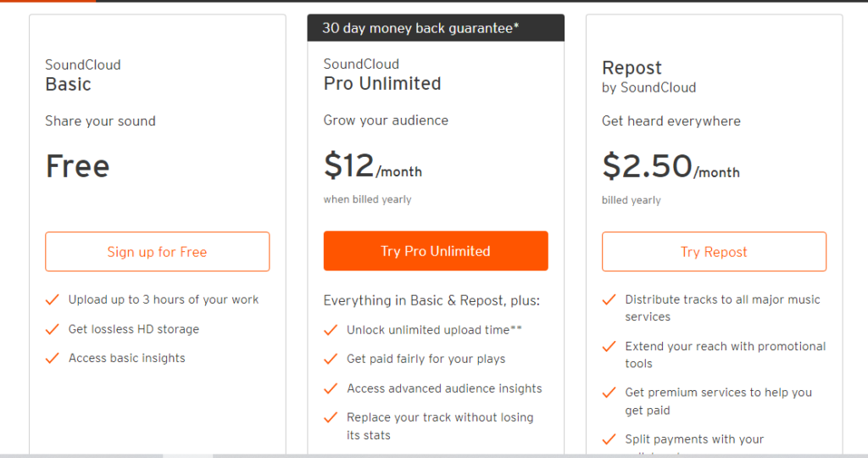Click checkmark next to Extend your reach
This screenshot has height=458, width=868.
click(x=609, y=346)
